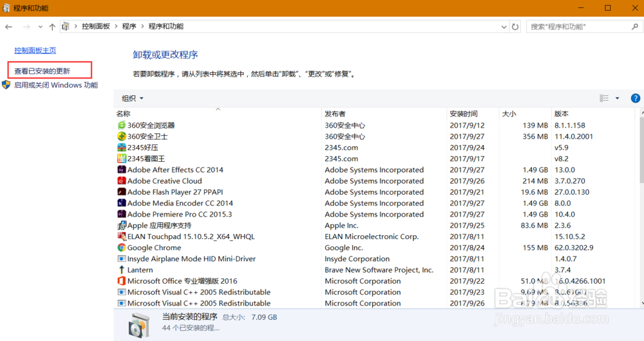Image resolution: width=644 pixels, height=341 pixels.
Task: Expand the address bar history dropdown
Action: [504, 26]
